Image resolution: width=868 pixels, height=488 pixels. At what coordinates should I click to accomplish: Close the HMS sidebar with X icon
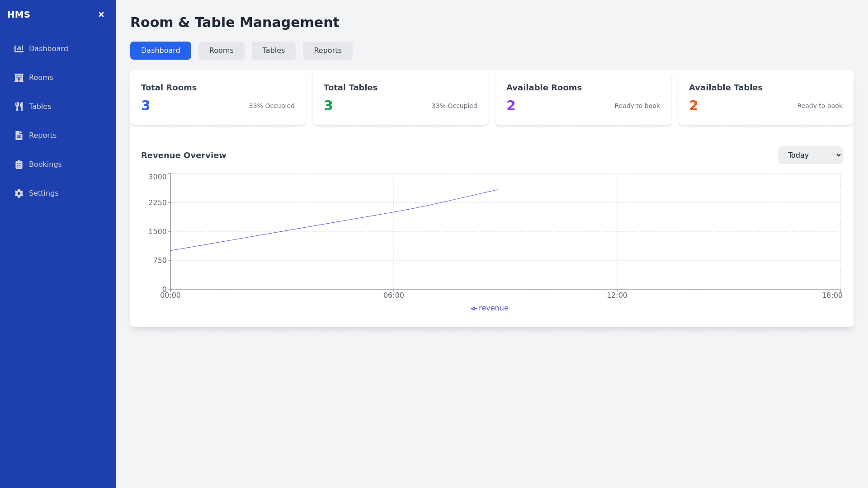coord(101,14)
